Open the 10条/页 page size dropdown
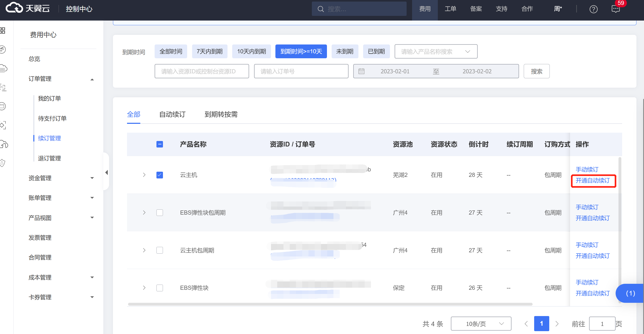 click(x=481, y=324)
